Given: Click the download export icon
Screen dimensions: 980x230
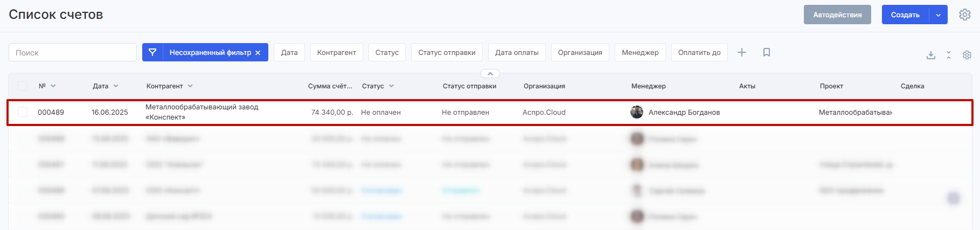Looking at the screenshot, I should pyautogui.click(x=931, y=55).
